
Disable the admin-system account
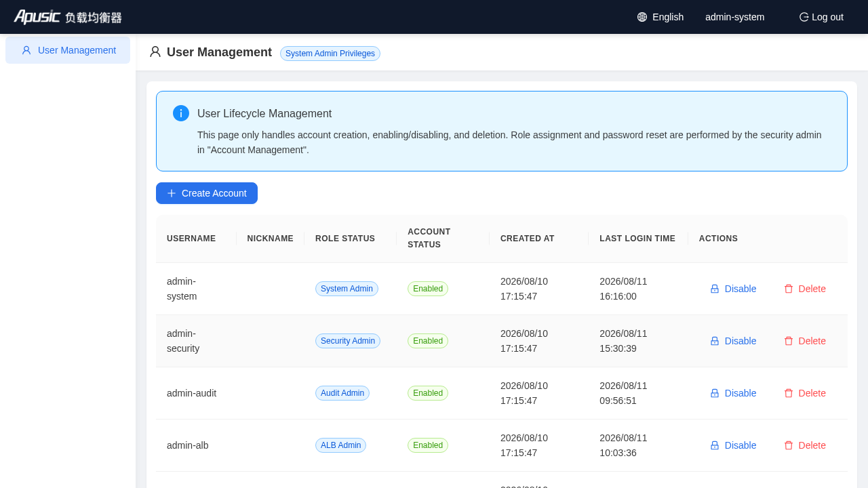(x=733, y=289)
